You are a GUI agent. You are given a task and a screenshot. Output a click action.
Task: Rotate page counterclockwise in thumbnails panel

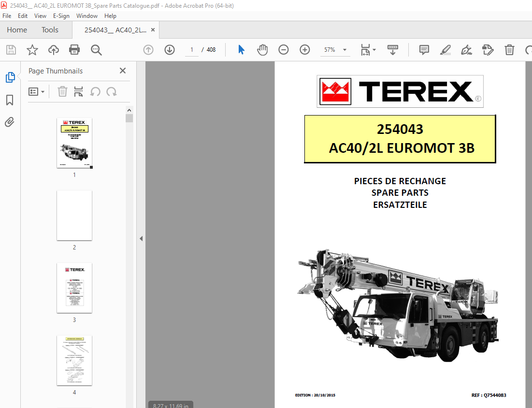coord(95,92)
